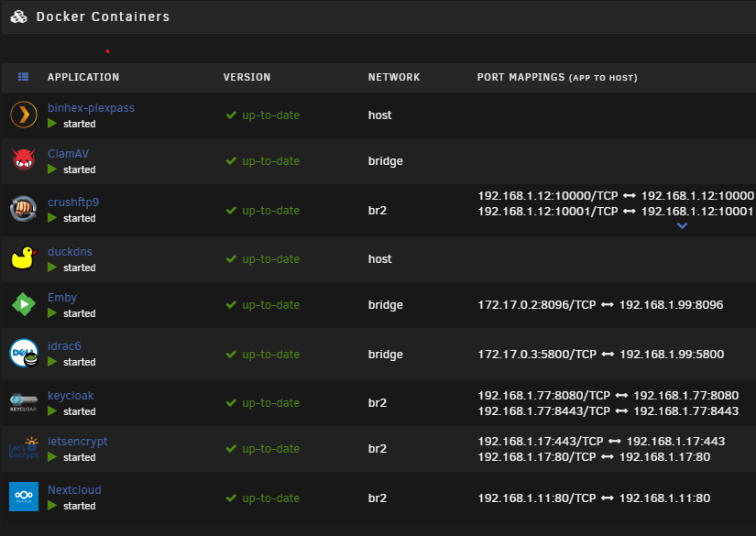Click up-to-date status for crushftp9
The image size is (756, 536).
pos(270,211)
